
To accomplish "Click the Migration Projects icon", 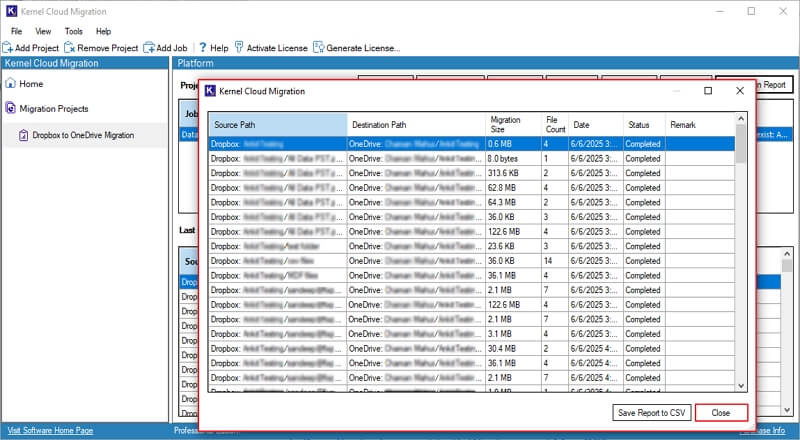I will pyautogui.click(x=10, y=108).
